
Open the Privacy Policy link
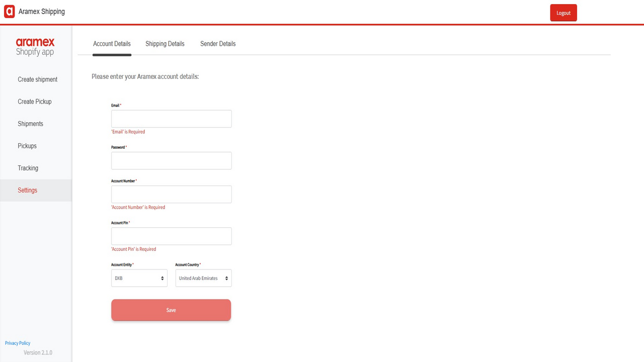[x=18, y=343]
